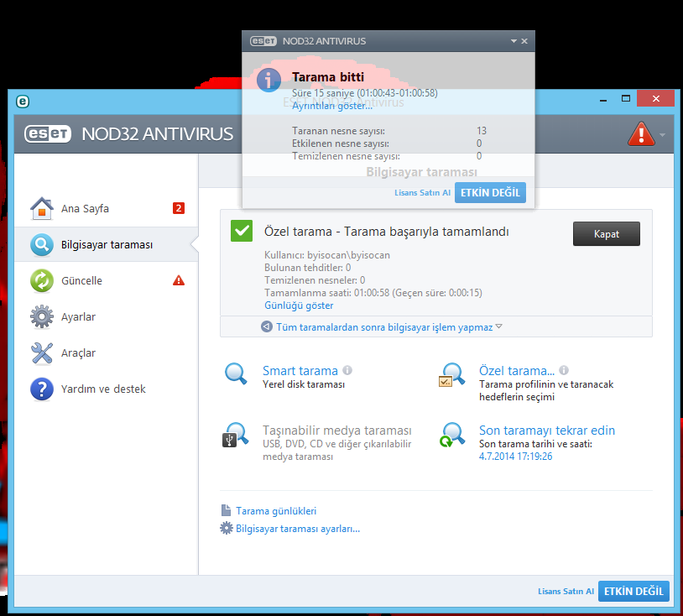Open Ana Sayfa section in sidebar
The image size is (683, 616).
(107, 208)
